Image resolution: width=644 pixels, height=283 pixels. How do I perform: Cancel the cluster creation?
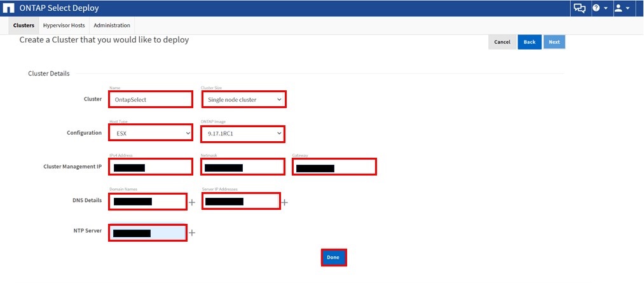pos(502,42)
